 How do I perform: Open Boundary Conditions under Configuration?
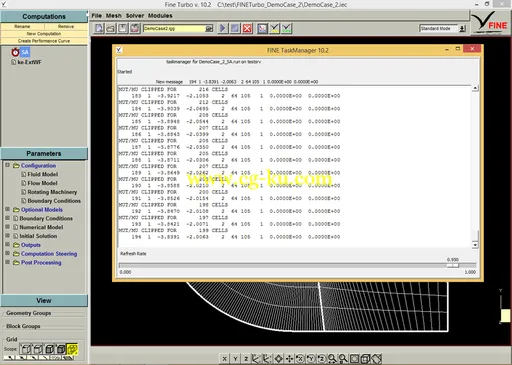pos(54,201)
